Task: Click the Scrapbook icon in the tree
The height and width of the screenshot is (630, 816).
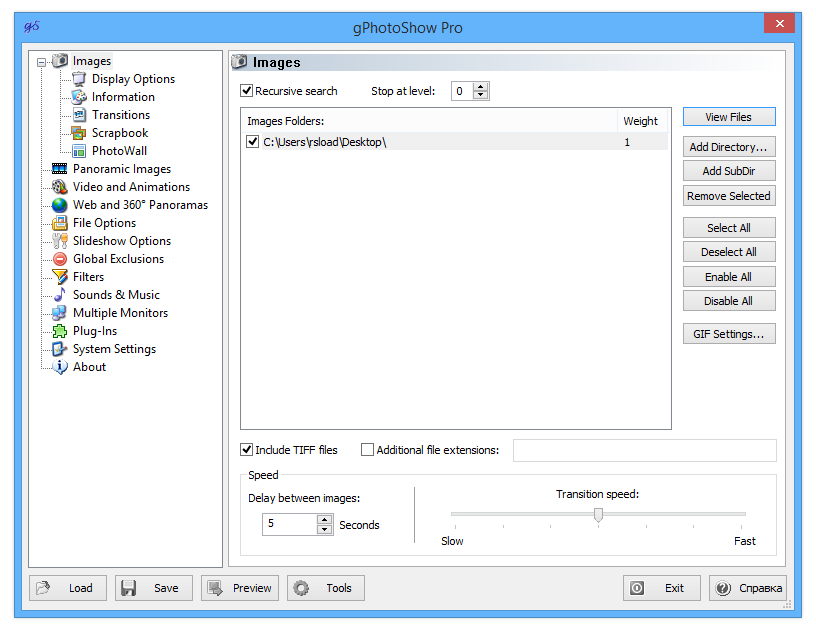Action: (x=79, y=133)
